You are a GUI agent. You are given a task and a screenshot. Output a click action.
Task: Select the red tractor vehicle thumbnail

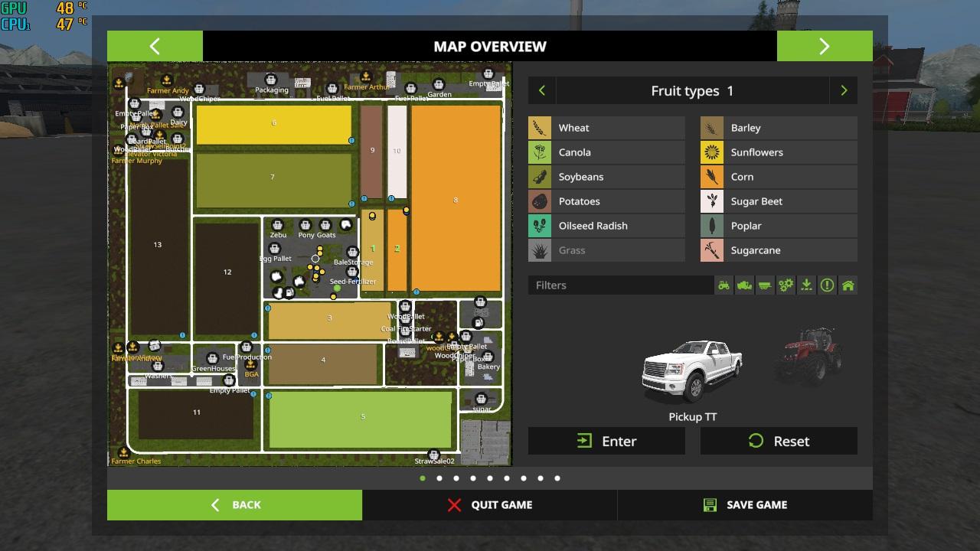click(x=809, y=354)
